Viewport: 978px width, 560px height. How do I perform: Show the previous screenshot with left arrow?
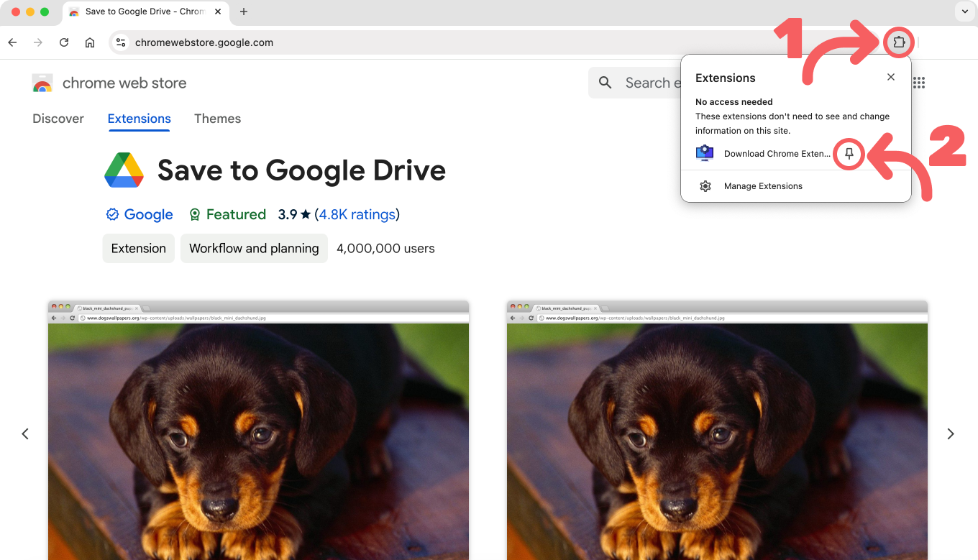tap(25, 433)
